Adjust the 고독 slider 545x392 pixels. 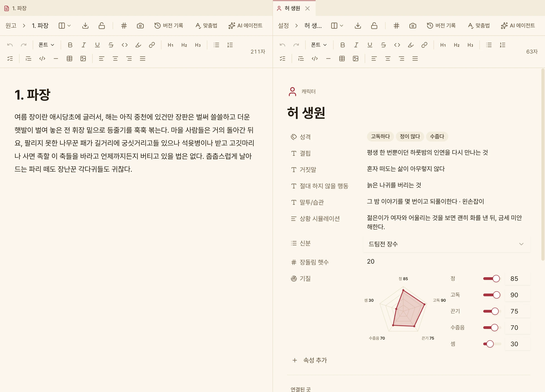click(492, 295)
